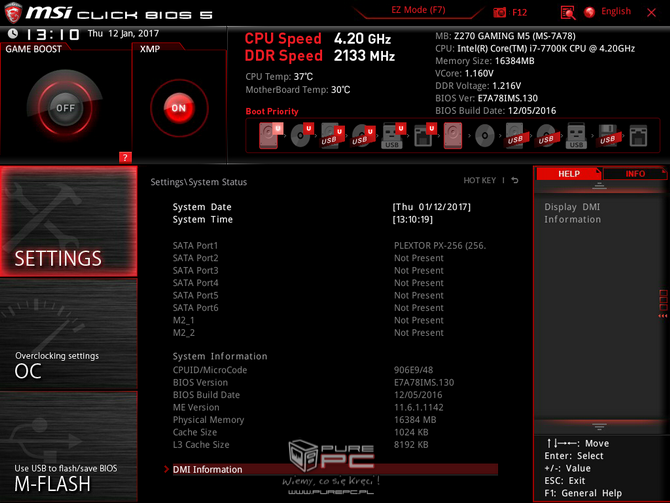Select the legacy CD/DVD boot icon without badge
This screenshot has width=670, height=503.
(485, 136)
